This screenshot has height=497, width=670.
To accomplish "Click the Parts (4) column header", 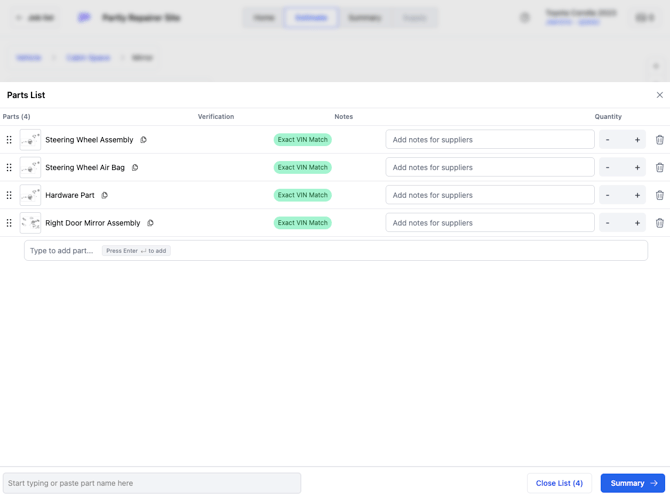I will point(16,117).
